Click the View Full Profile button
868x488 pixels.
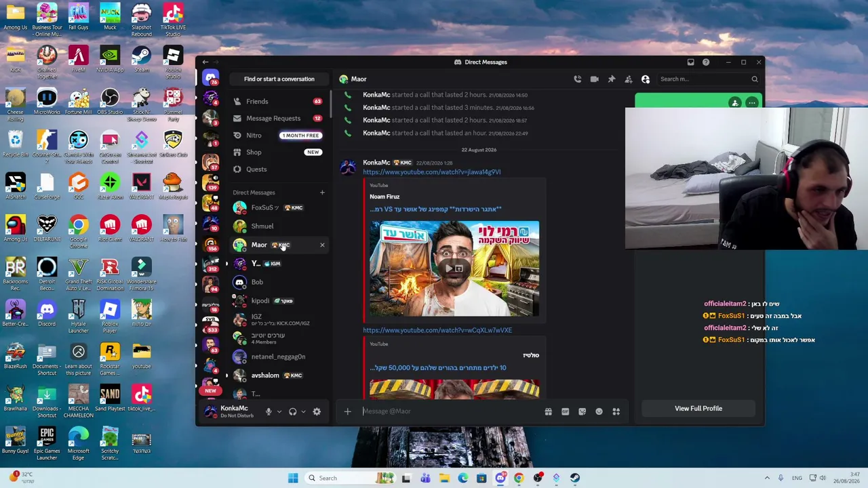tap(698, 409)
